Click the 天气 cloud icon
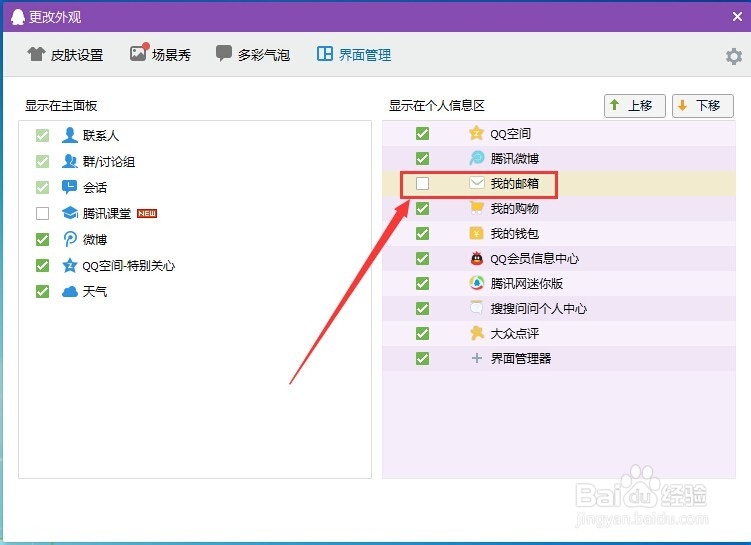Screen dimensions: 751x545 coord(69,291)
